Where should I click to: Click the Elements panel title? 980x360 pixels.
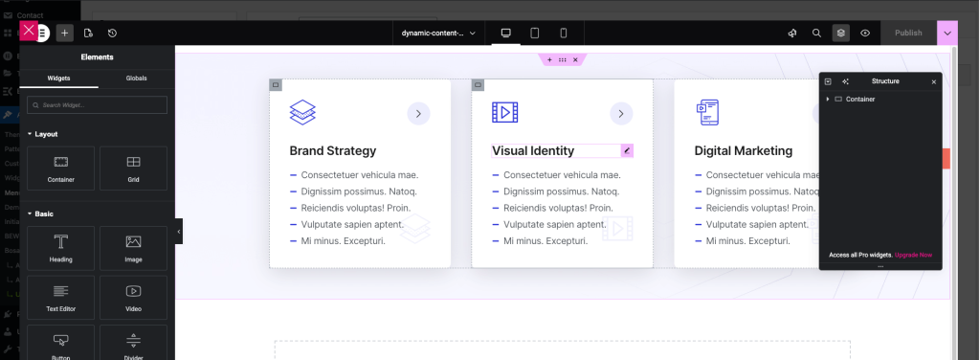[x=97, y=56]
